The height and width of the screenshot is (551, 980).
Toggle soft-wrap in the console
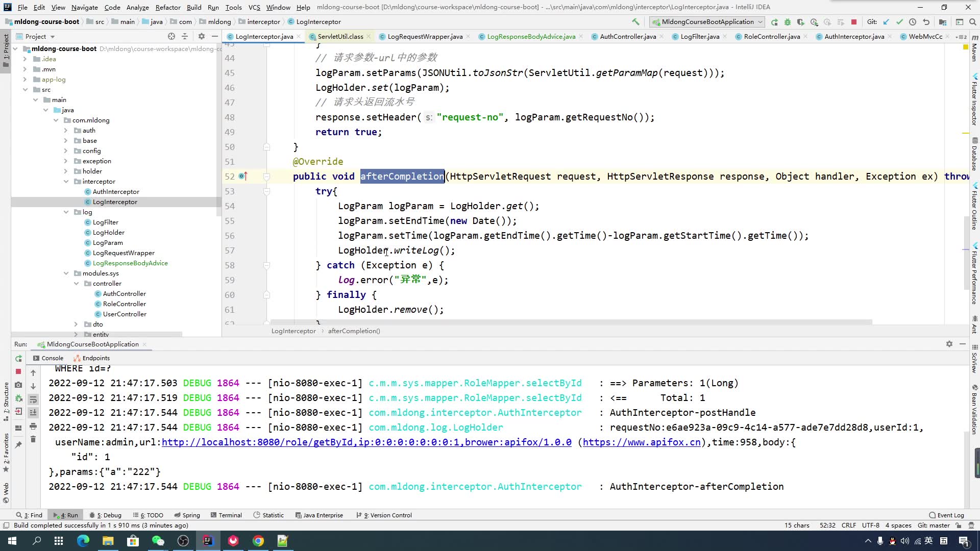click(x=33, y=399)
